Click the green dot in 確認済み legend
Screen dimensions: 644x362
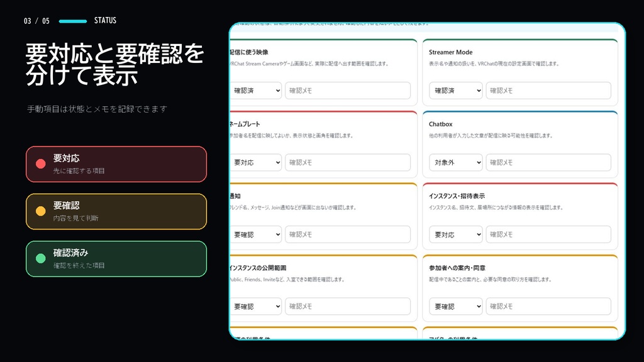tap(41, 258)
